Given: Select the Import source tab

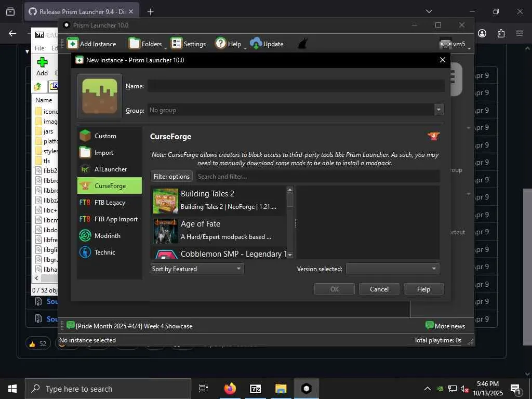Looking at the screenshot, I should [110, 152].
